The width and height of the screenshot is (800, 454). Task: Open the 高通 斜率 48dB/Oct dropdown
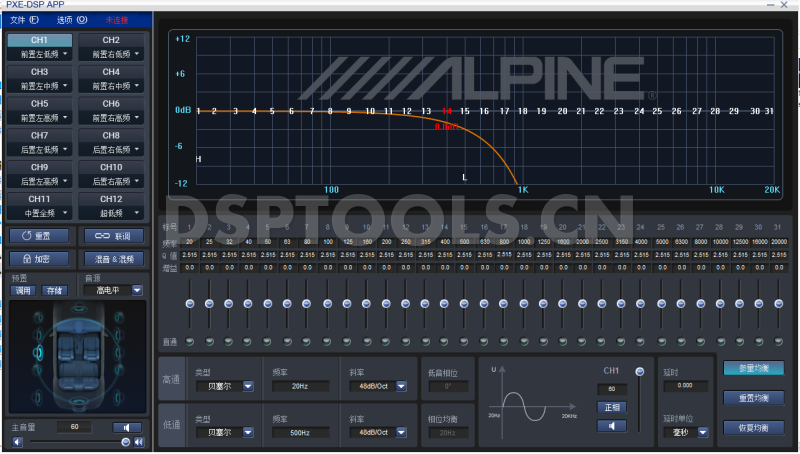[401, 386]
